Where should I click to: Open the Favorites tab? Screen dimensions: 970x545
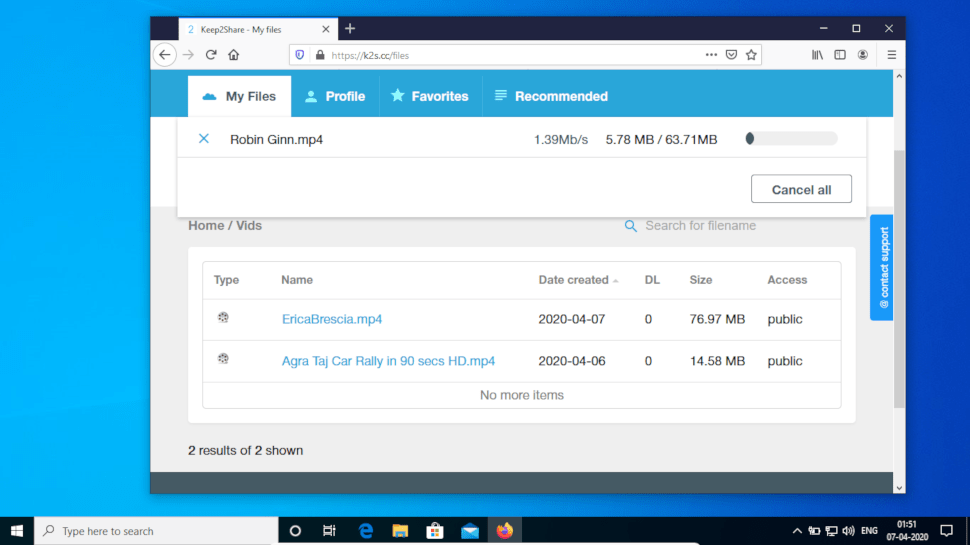pyautogui.click(x=430, y=97)
